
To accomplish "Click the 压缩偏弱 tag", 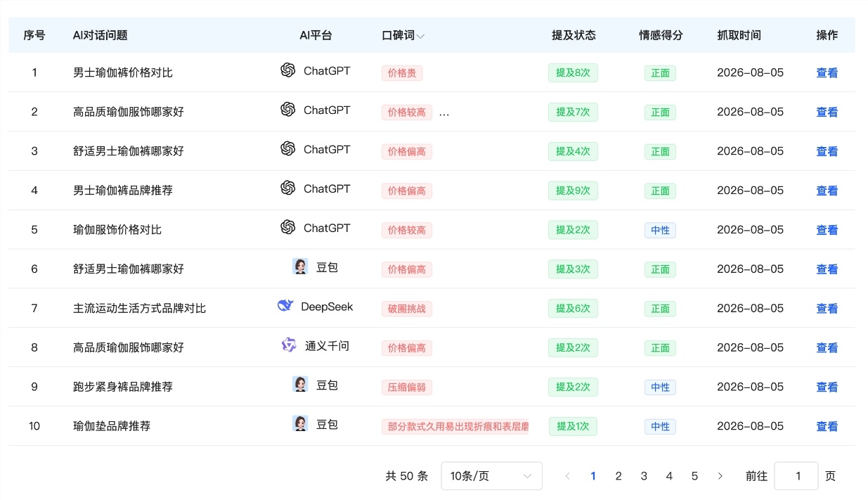I will (407, 387).
